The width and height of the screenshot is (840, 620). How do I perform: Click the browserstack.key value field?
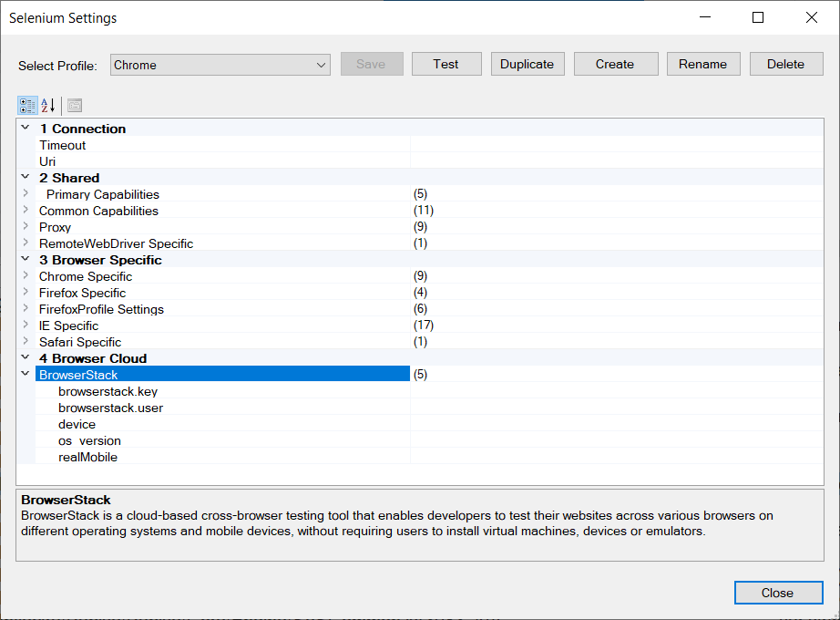tap(617, 391)
